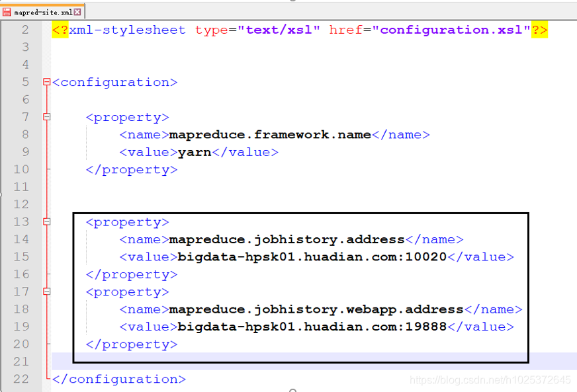Click the opening <configuration> tag

(114, 82)
